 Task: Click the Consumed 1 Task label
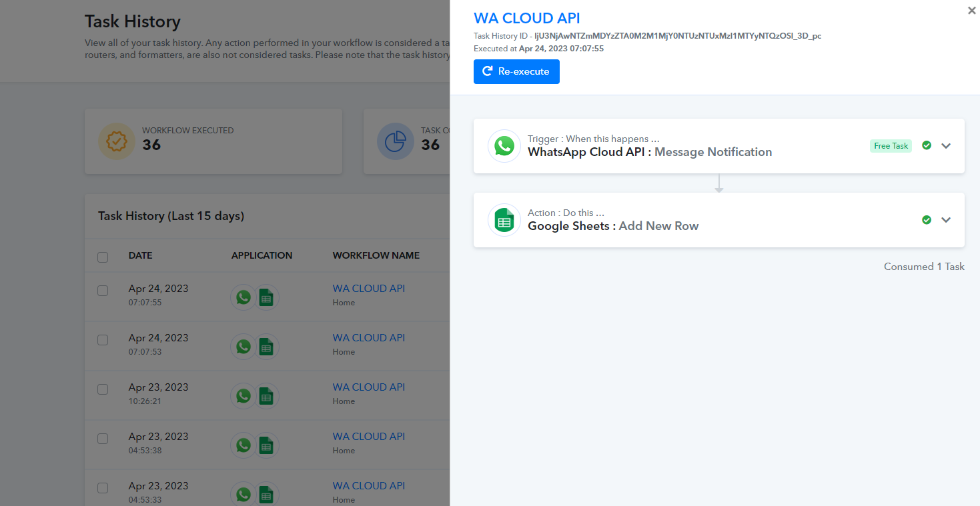coord(924,267)
